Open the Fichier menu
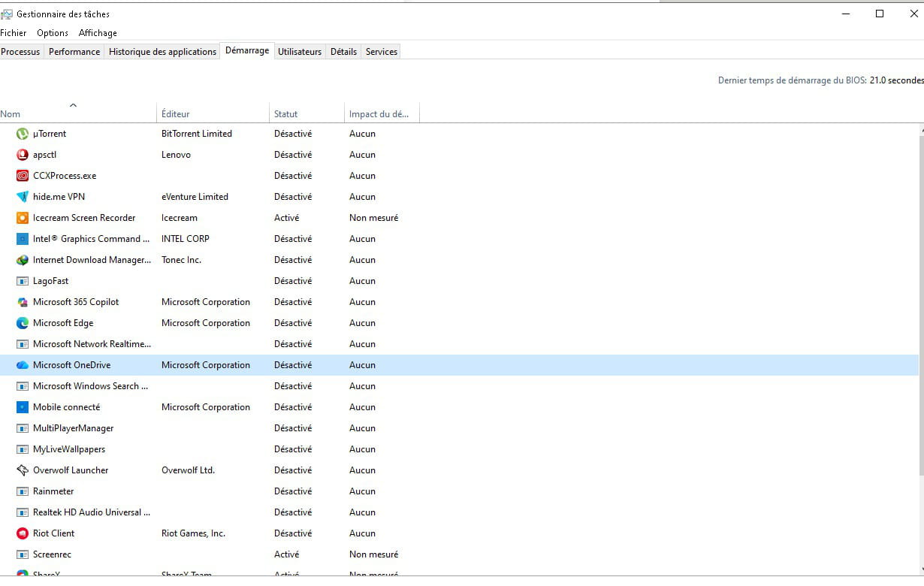924x586 pixels. 14,33
